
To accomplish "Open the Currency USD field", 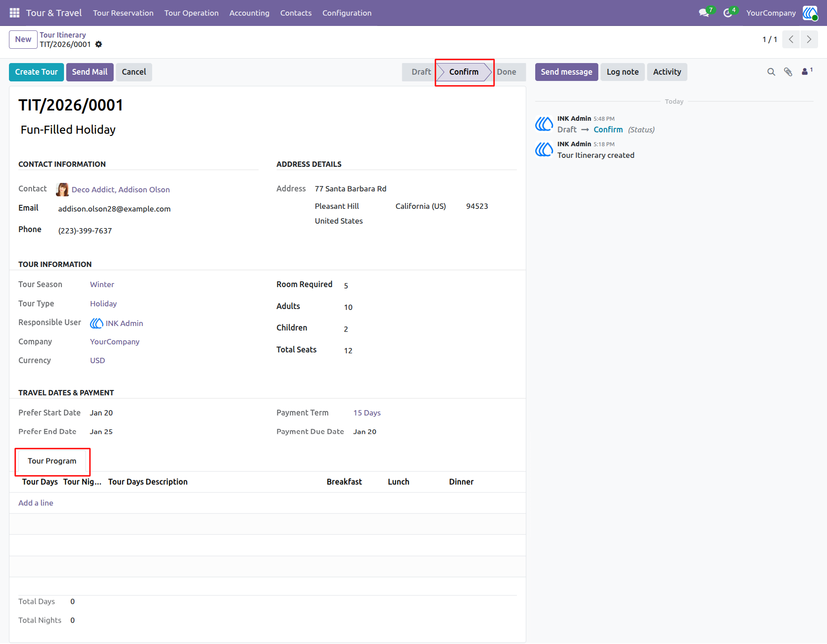I will pyautogui.click(x=98, y=360).
